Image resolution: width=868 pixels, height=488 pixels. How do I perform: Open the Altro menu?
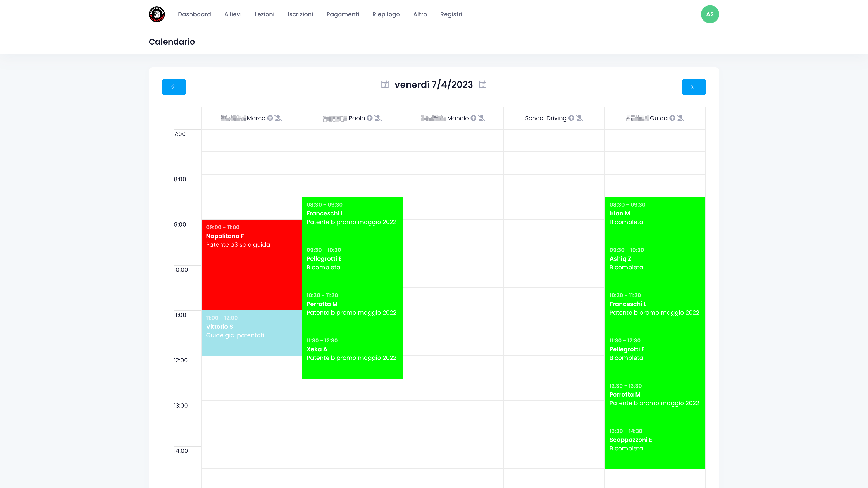coord(420,14)
